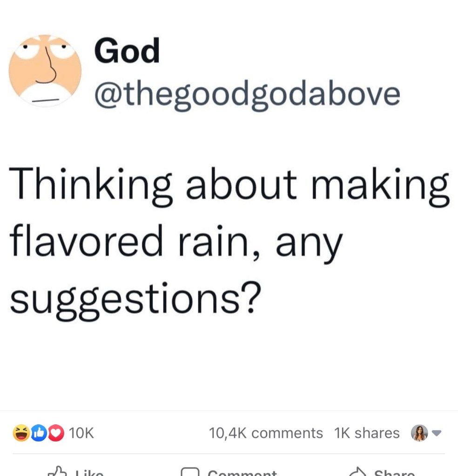The image size is (458, 476).
Task: Click the speech bubble Comment icon
Action: (189, 472)
